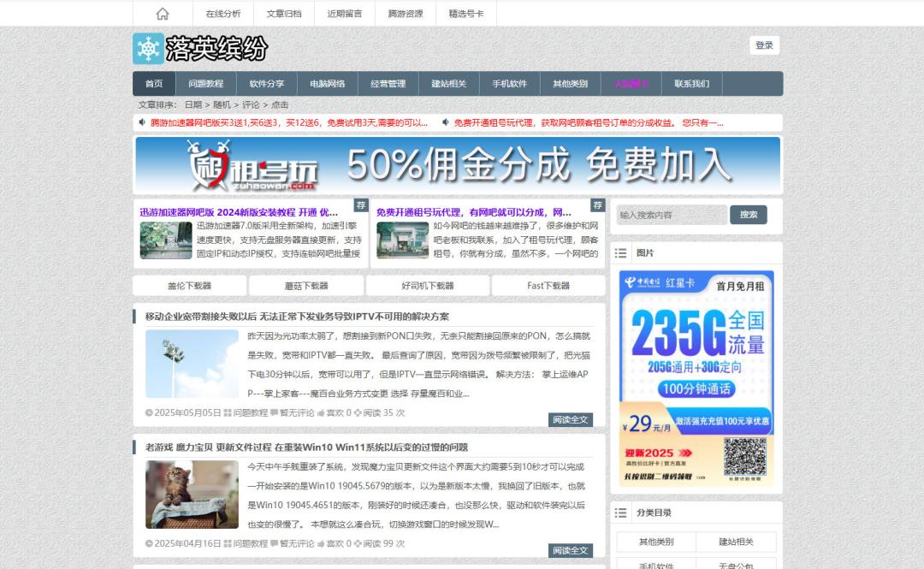Click 阅读全文 for 魔力宝贝 post

pyautogui.click(x=571, y=551)
